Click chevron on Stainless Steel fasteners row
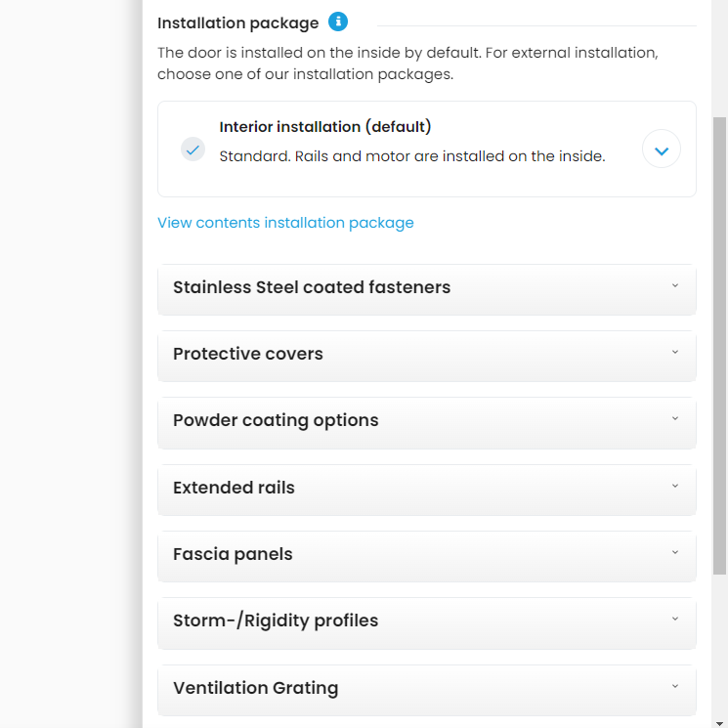This screenshot has height=728, width=728. (675, 286)
